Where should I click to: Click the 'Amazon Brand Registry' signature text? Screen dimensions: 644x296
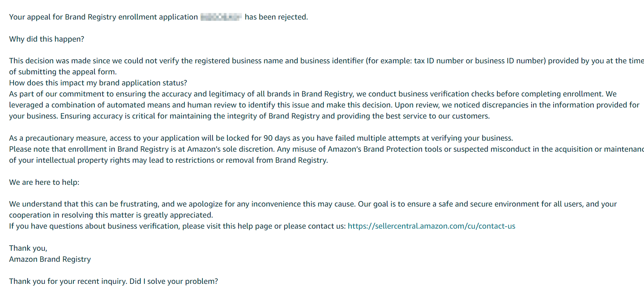[x=50, y=259]
